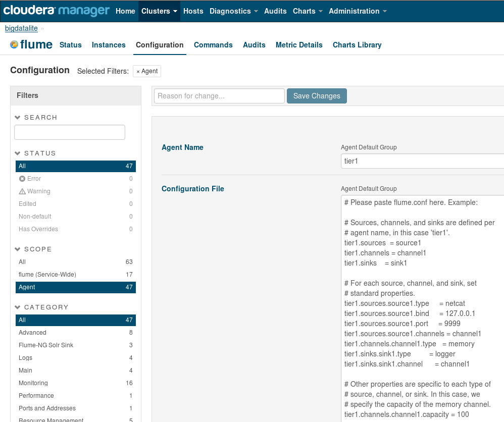
Task: Filter status by Edited
Action: click(76, 204)
